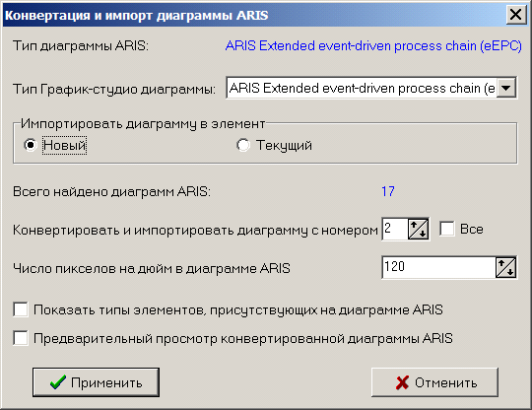Check Показать типы элементов checkbox
532x410 pixels.
[x=21, y=309]
